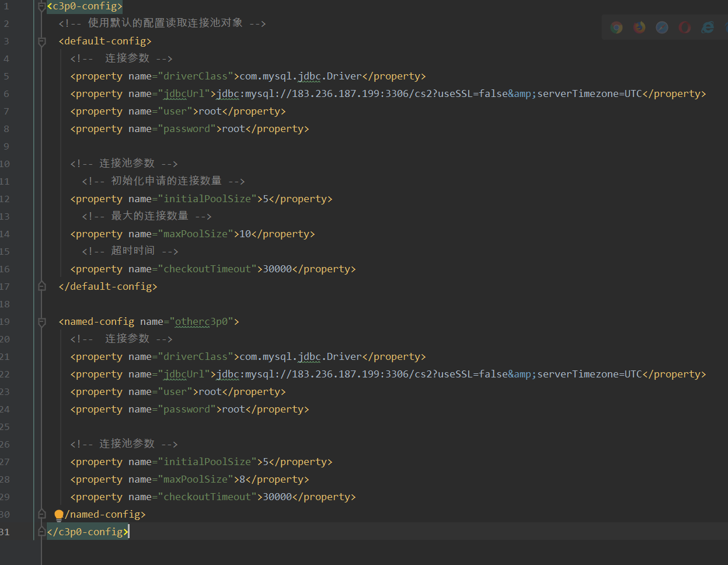Click line number 9 in the gutter
The width and height of the screenshot is (728, 565).
(x=6, y=146)
